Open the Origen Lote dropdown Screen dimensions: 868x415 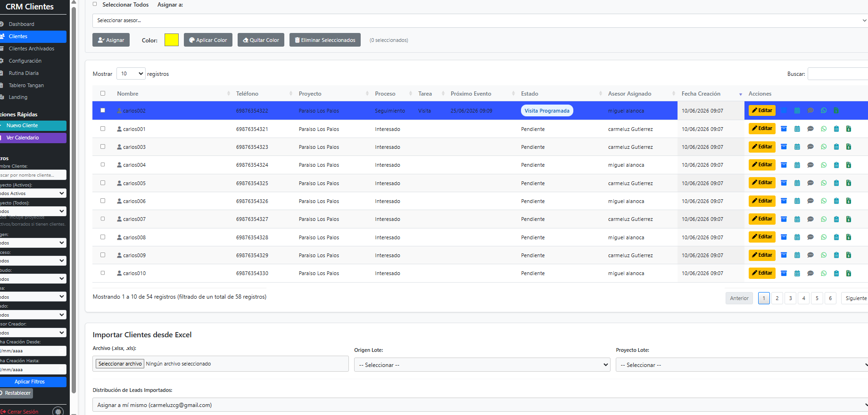click(482, 365)
